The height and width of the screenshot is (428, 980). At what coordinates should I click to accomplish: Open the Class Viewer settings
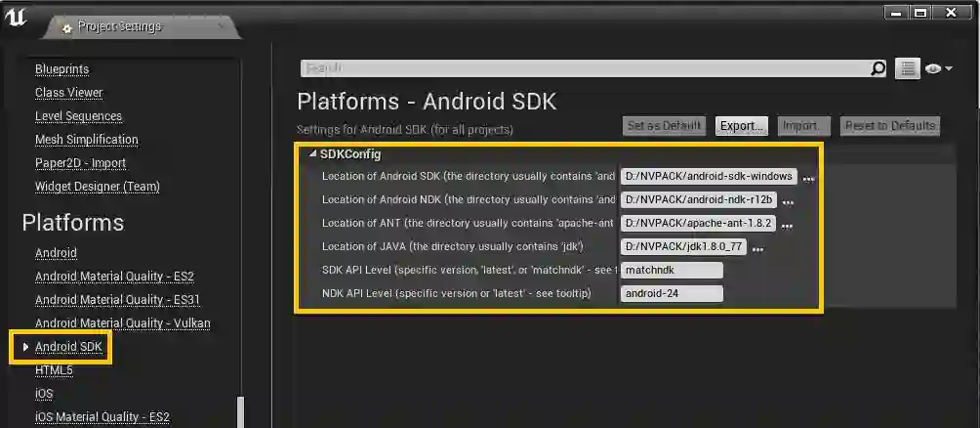click(x=68, y=93)
